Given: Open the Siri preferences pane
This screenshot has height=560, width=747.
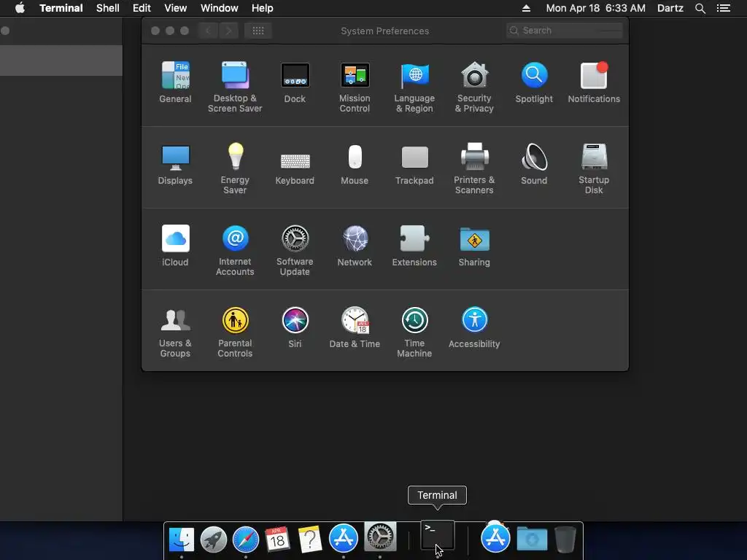Looking at the screenshot, I should [x=295, y=327].
